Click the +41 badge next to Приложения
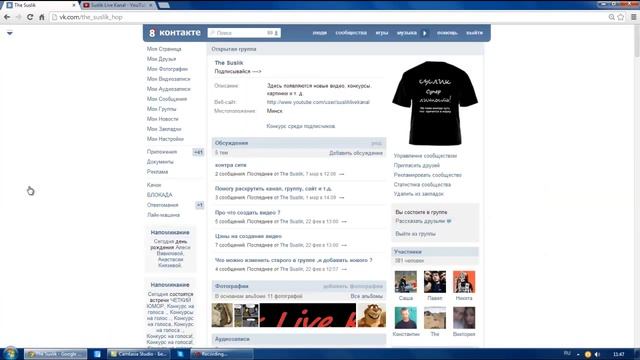 [x=198, y=152]
